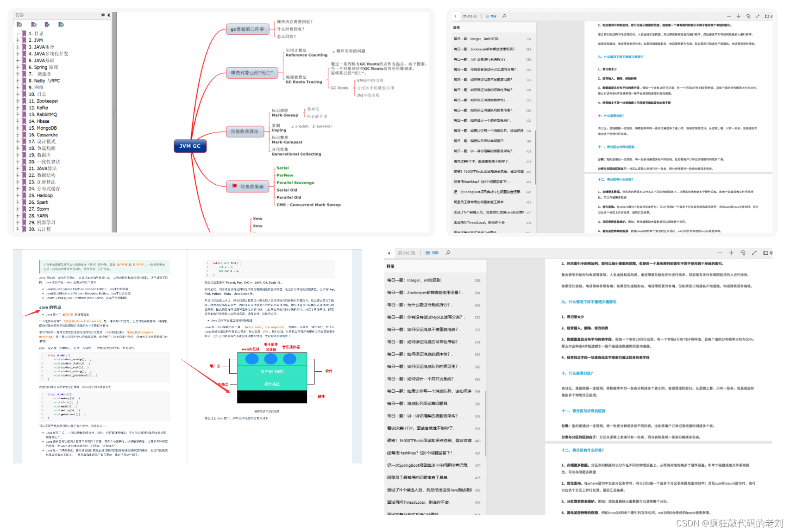The height and width of the screenshot is (532, 790).
Task: Click the search magnifier in the larger PDF viewer
Action: (x=448, y=253)
